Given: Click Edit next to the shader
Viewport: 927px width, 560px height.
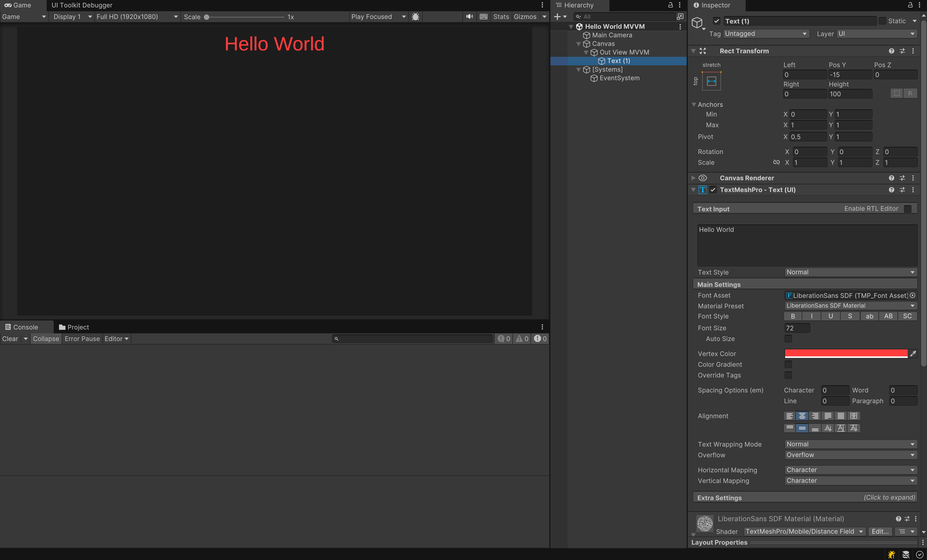Looking at the screenshot, I should pos(879,531).
